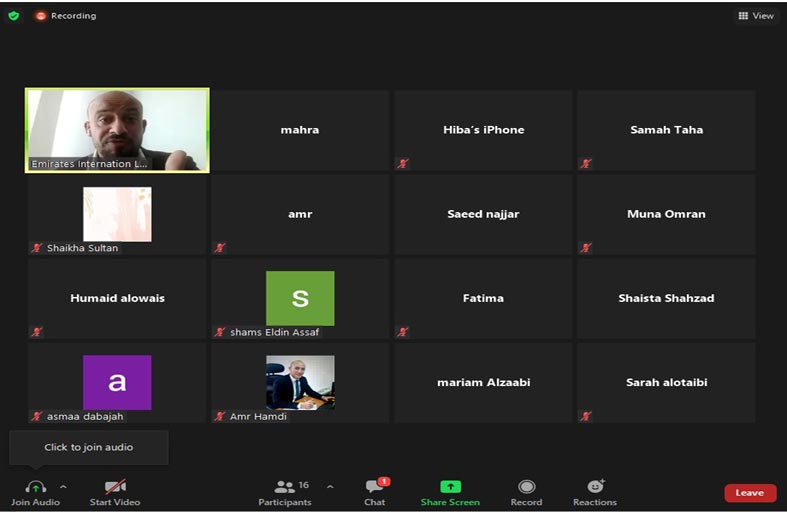Click the green S avatar of shams Eldin Assaf
This screenshot has width=787, height=512.
(x=300, y=298)
